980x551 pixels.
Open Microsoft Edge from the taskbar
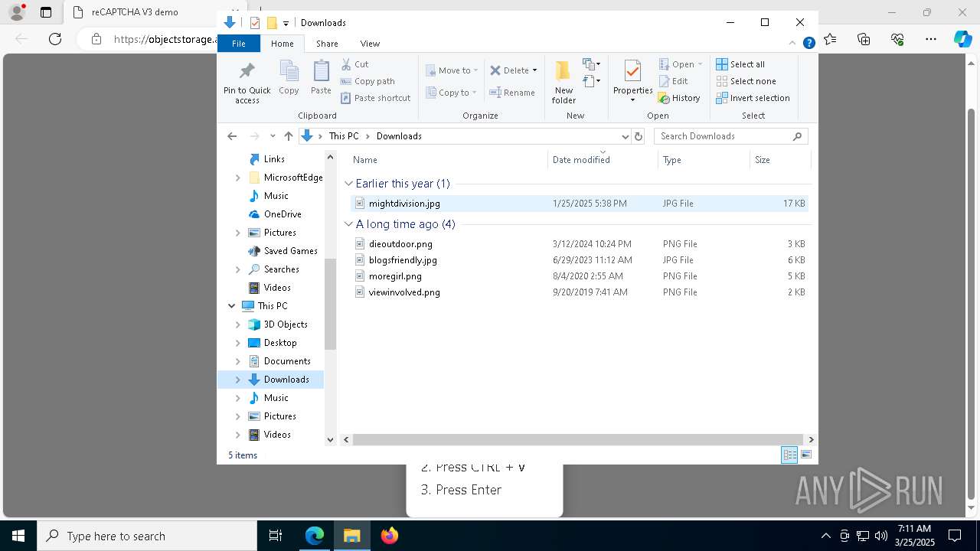pos(315,536)
